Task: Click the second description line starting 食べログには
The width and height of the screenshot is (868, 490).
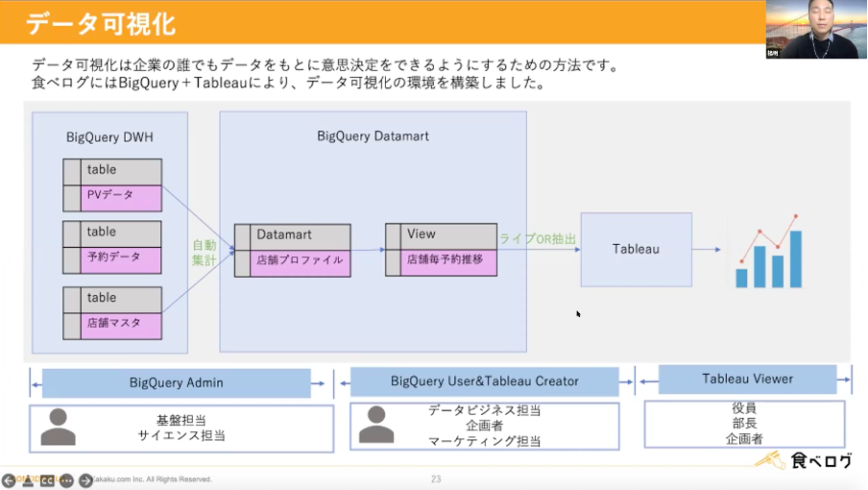Action: (x=288, y=83)
